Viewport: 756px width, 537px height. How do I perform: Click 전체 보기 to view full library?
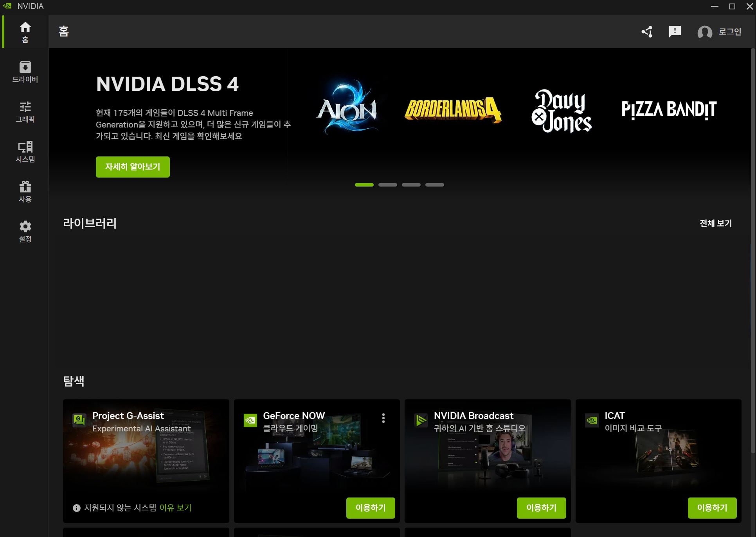[715, 223]
